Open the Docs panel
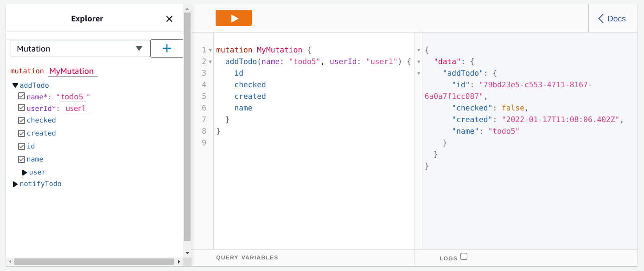Viewport: 644px width, 271px height. coord(612,19)
